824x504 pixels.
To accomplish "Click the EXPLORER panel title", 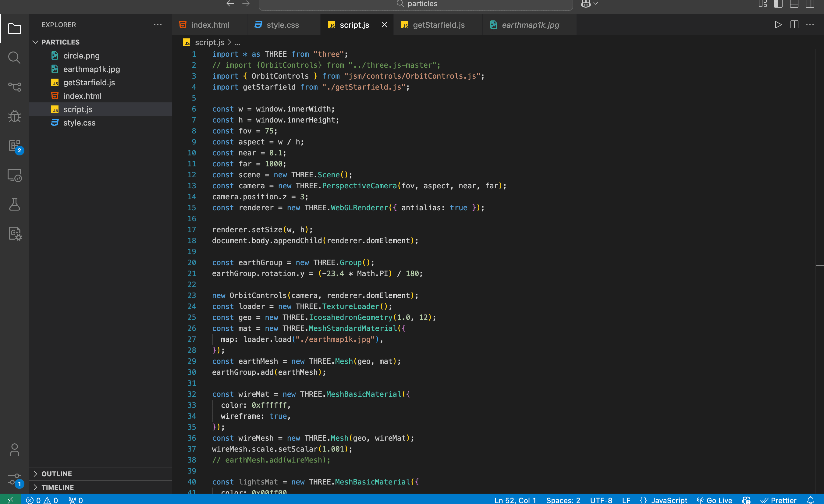I will pyautogui.click(x=59, y=25).
